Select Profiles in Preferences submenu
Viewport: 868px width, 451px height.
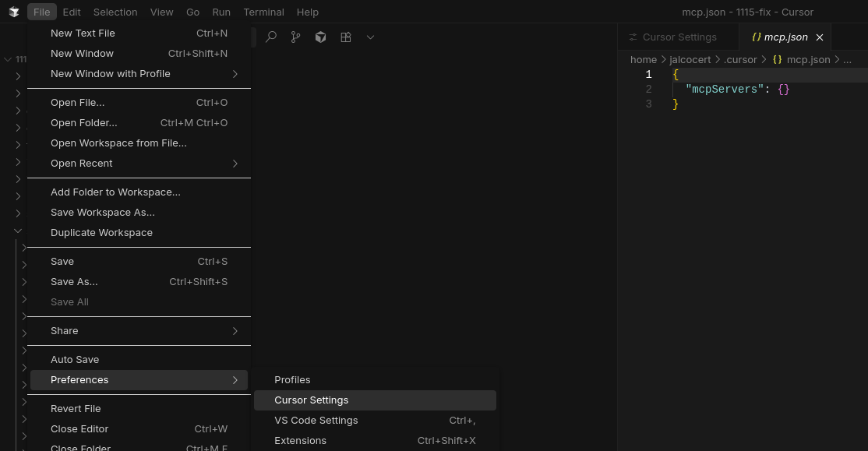[375, 379]
